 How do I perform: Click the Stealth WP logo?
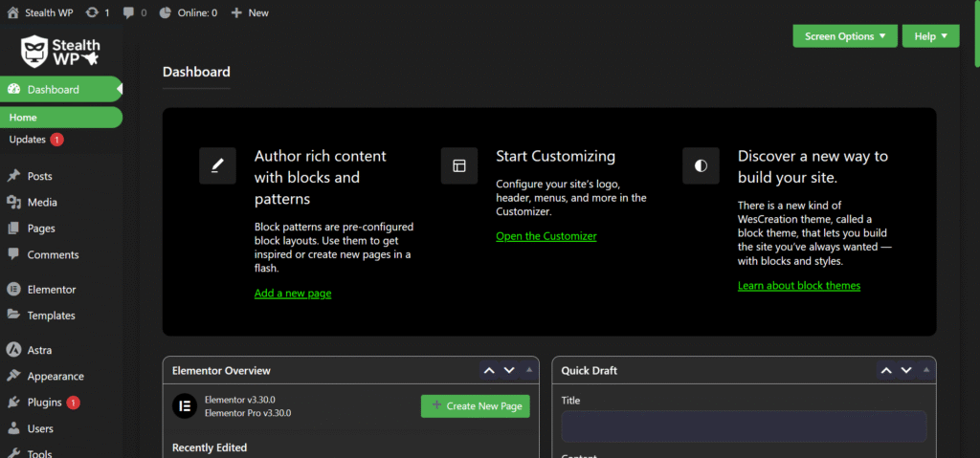pyautogui.click(x=60, y=52)
